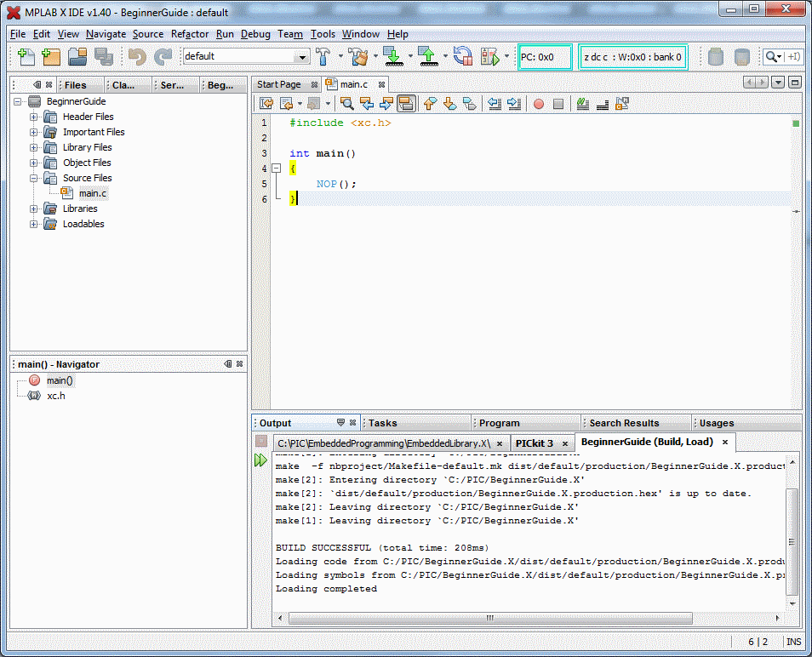The width and height of the screenshot is (812, 657).
Task: Open the File menu
Action: (x=18, y=34)
